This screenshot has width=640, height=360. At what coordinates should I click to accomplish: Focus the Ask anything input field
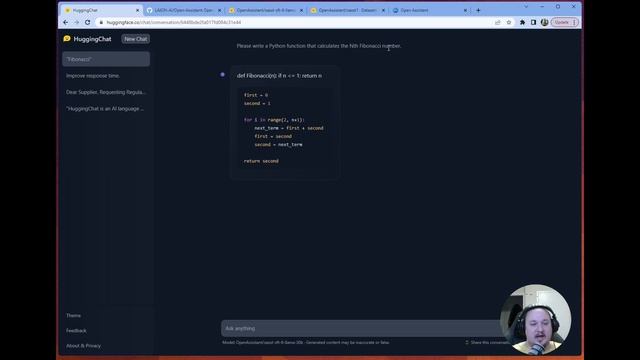[x=361, y=328]
